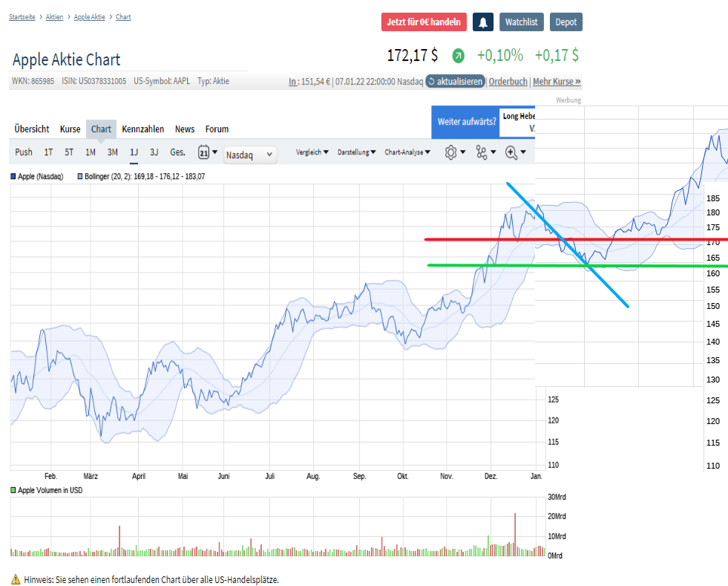
Task: Open the chart settings gear icon
Action: point(451,152)
